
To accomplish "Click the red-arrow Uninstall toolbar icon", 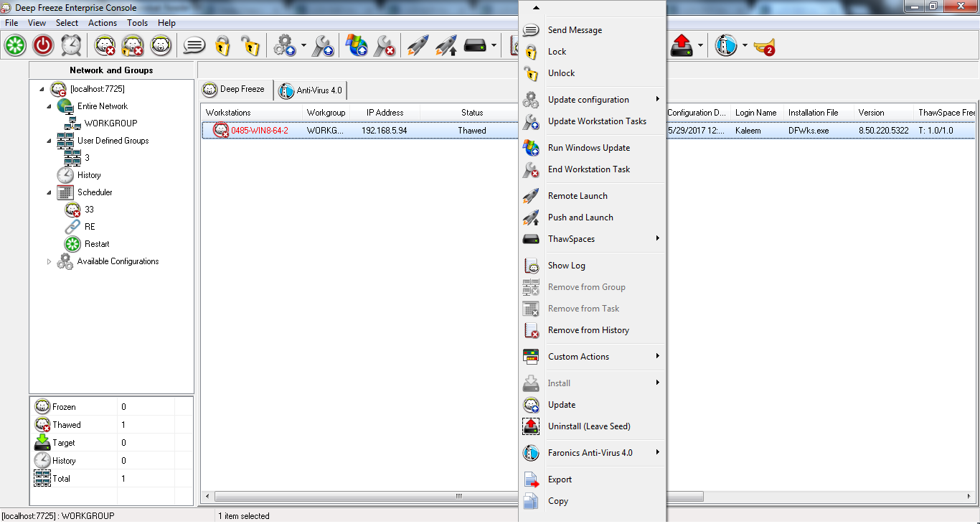I will point(682,46).
